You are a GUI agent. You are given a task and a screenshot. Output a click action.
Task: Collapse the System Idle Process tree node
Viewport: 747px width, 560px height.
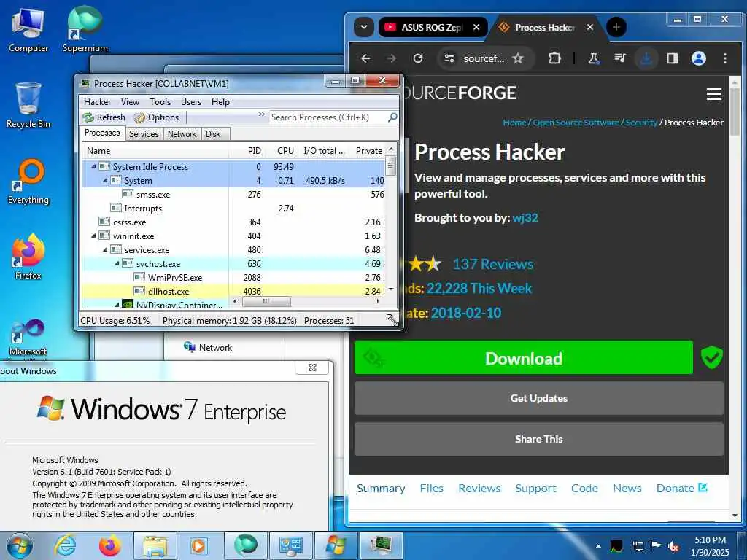tap(94, 167)
